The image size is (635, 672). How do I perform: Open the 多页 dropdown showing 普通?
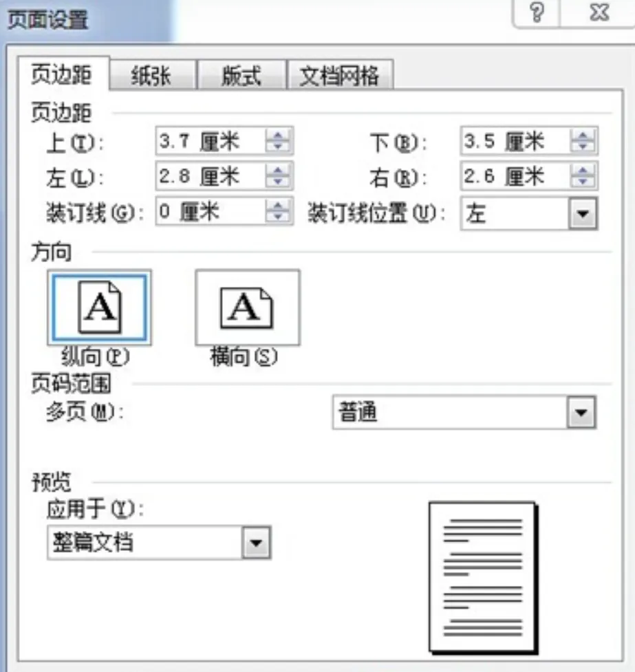(x=580, y=411)
